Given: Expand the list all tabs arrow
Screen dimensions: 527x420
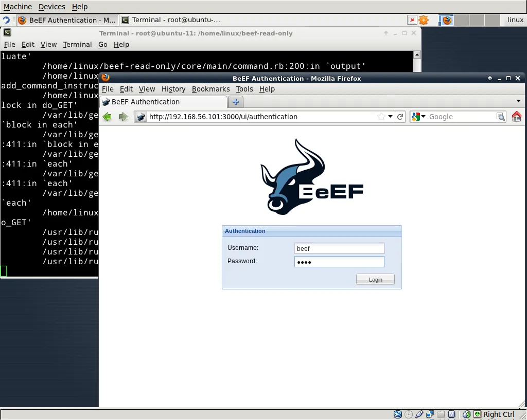Looking at the screenshot, I should [x=518, y=101].
